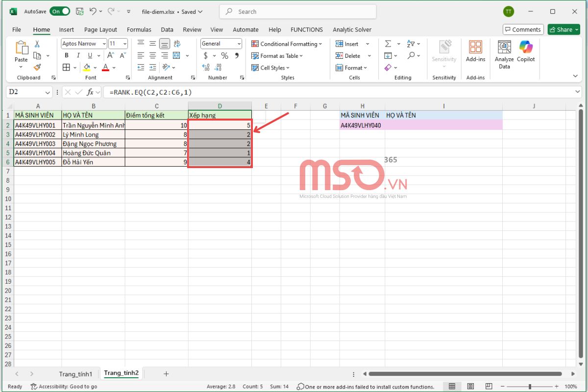The image size is (588, 392).
Task: Expand Cell Styles menu
Action: [x=270, y=68]
